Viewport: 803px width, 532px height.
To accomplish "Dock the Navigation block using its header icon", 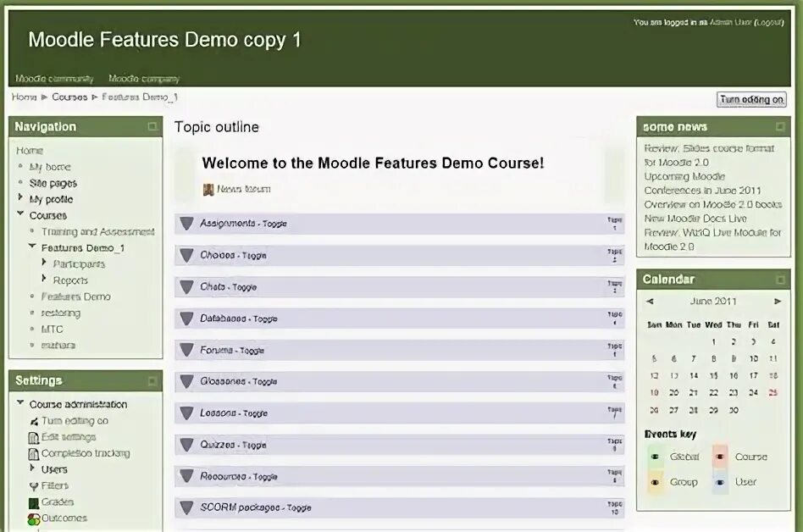I will tap(152, 126).
